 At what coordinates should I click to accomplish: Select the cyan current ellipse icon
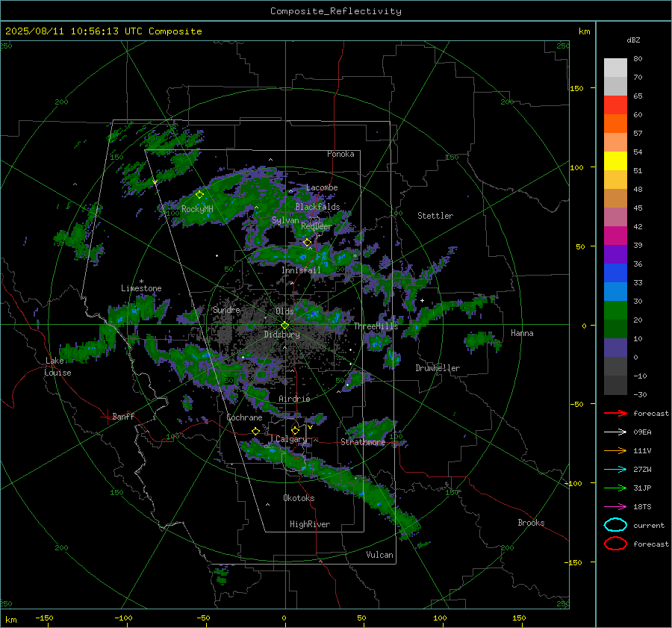[x=615, y=525]
